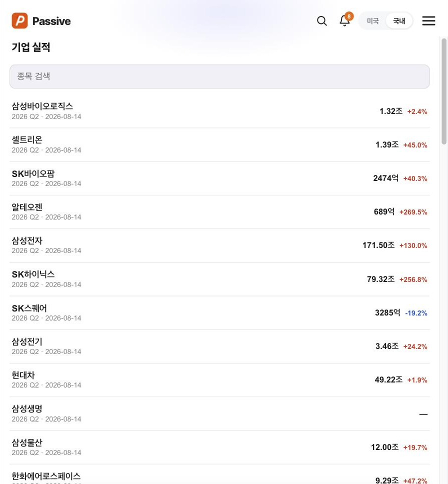This screenshot has width=448, height=484.
Task: Open 삼성물산 earnings row
Action: point(219,447)
